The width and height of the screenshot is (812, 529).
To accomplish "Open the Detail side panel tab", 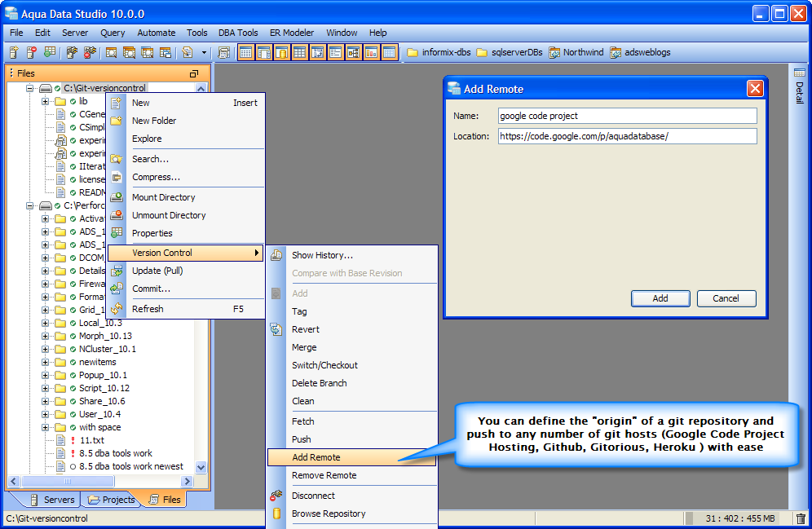I will pyautogui.click(x=800, y=86).
